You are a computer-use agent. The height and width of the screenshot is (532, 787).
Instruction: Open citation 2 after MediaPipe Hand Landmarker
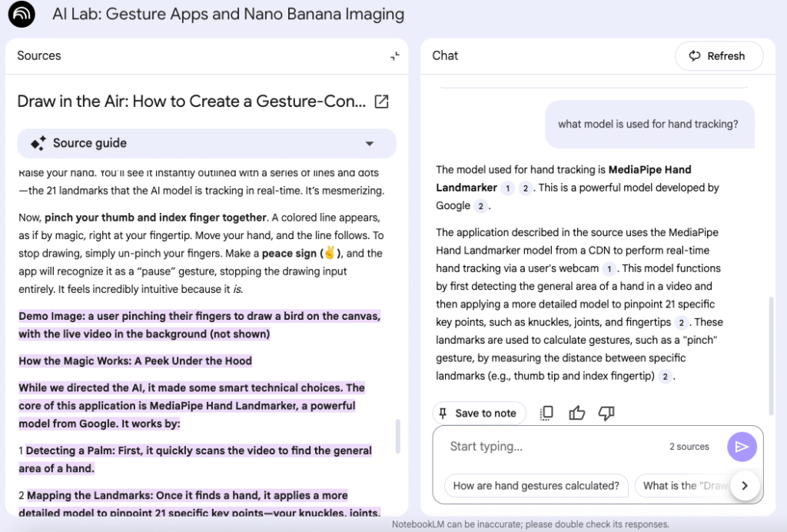tap(525, 188)
